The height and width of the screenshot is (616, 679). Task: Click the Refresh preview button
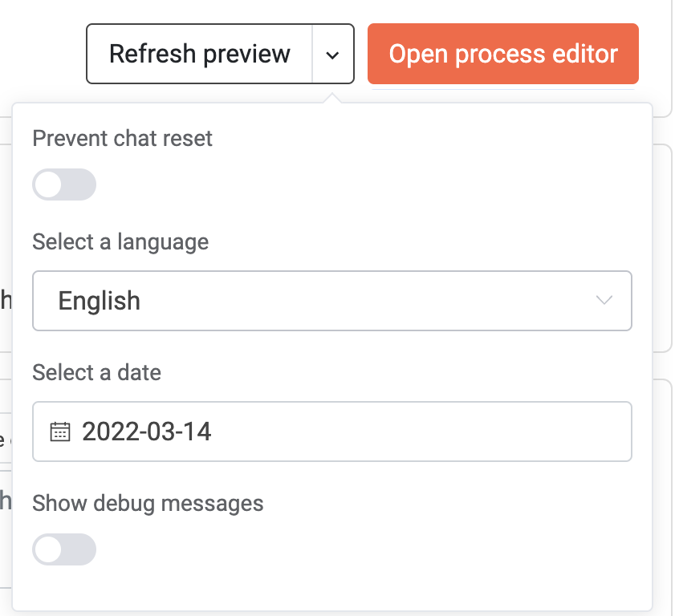(x=200, y=54)
